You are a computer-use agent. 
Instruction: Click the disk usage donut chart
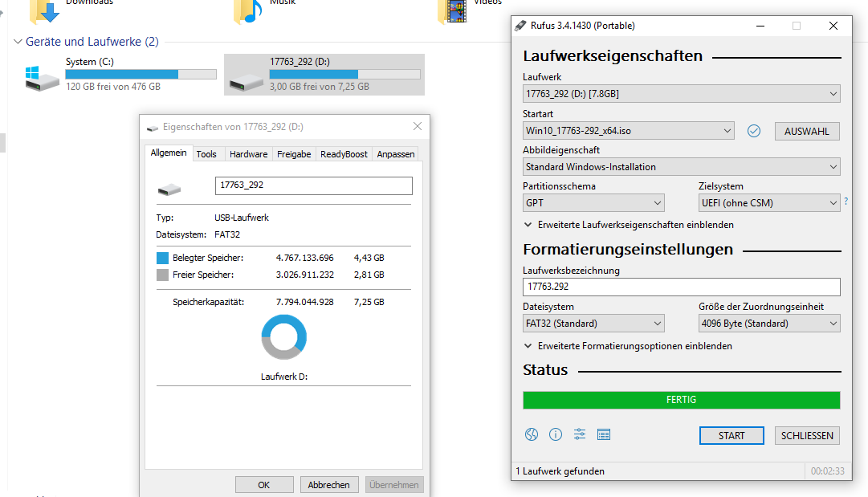point(284,337)
